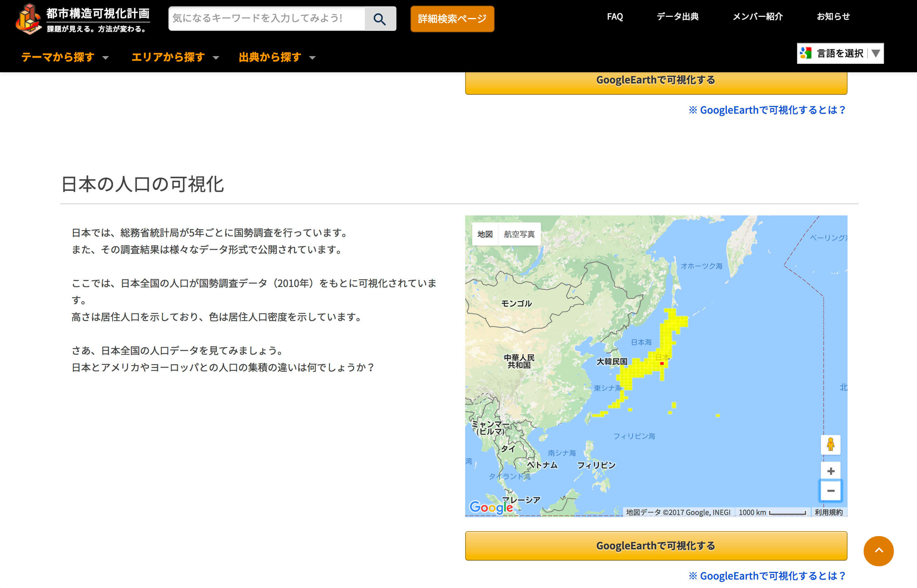Click the magnifier search button

click(380, 19)
